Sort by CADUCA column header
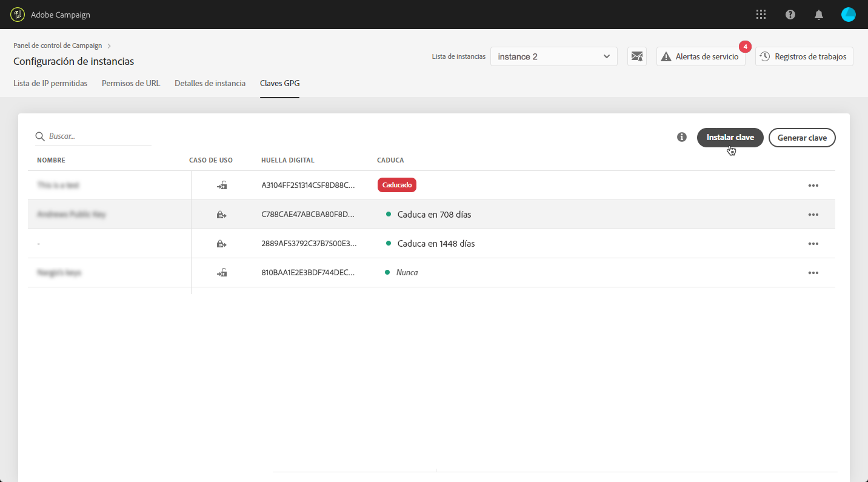The height and width of the screenshot is (482, 868). point(390,160)
